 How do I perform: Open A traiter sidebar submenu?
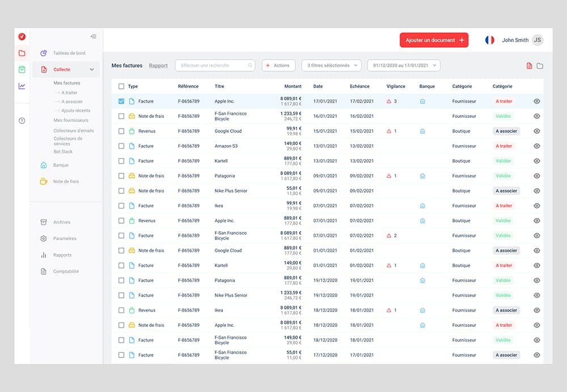tap(69, 92)
